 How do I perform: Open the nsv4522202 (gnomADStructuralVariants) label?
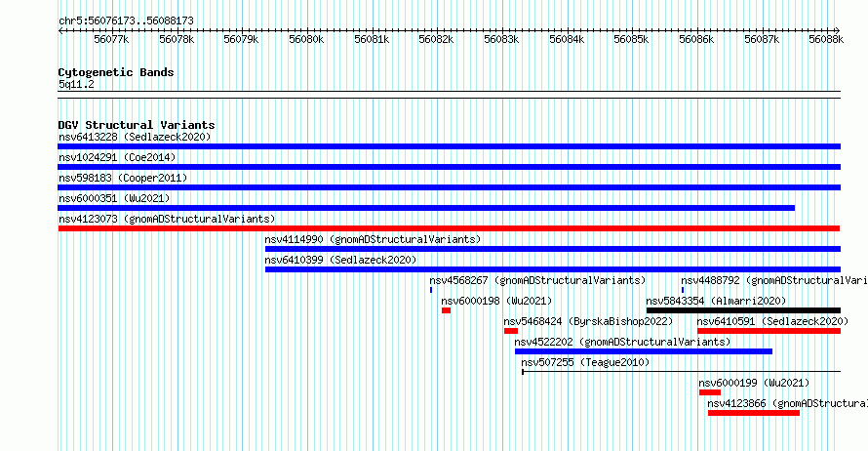pyautogui.click(x=622, y=342)
